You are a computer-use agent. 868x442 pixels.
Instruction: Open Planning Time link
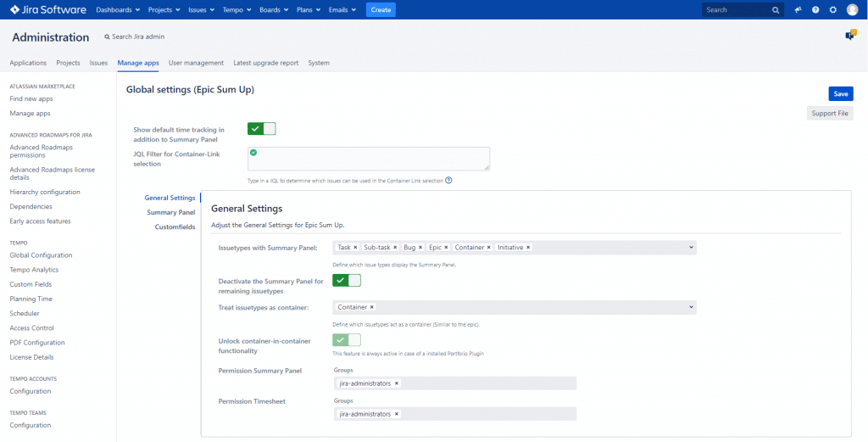pyautogui.click(x=31, y=299)
